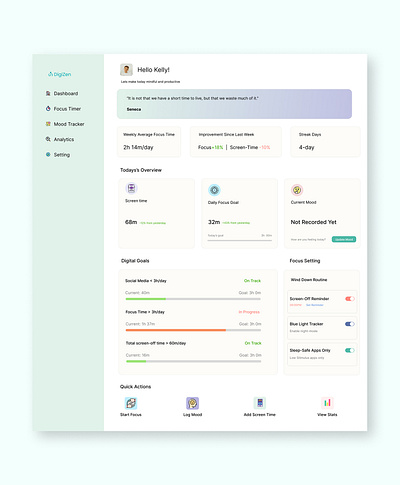Click the Log Mood label
Screen dimensions: 400x485
192,415
